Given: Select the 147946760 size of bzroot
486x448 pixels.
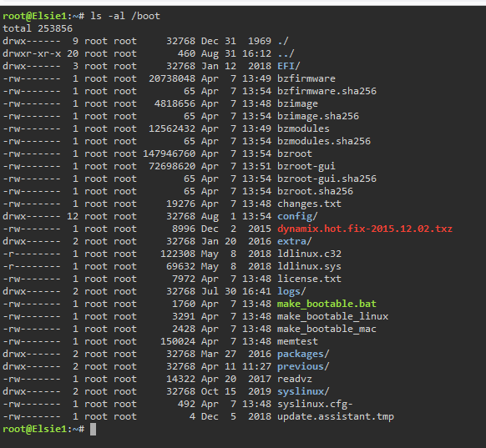Looking at the screenshot, I should 170,154.
